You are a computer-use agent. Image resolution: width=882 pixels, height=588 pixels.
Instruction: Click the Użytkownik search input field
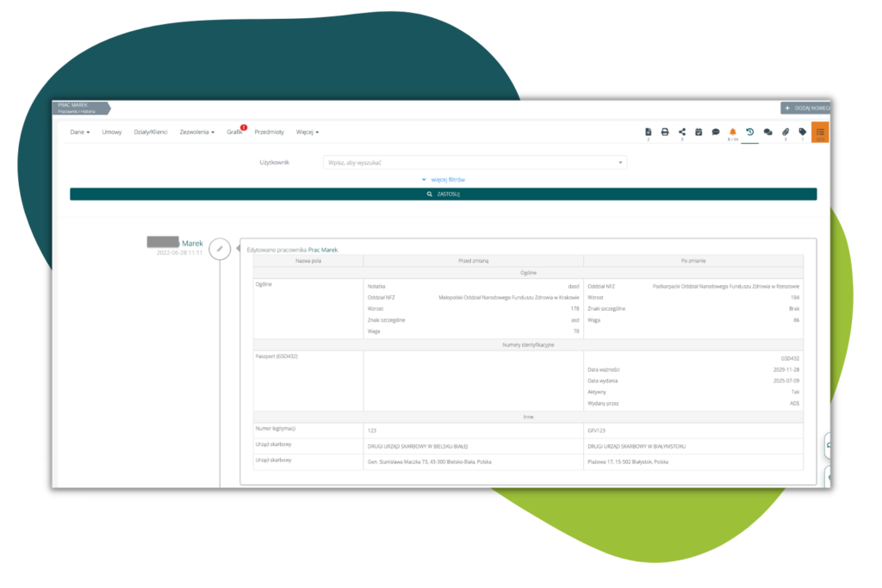pos(475,162)
